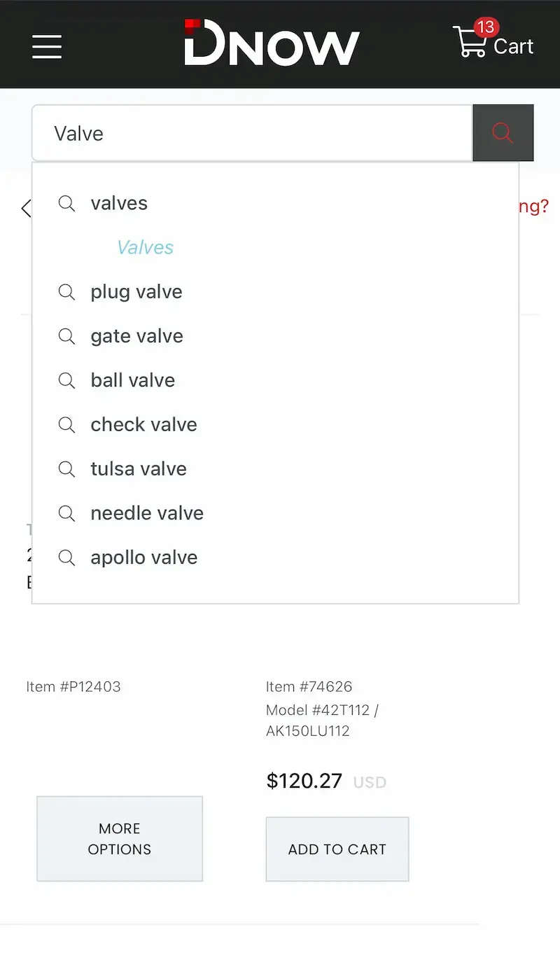Click the magnifier icon beside ball valve
The height and width of the screenshot is (953, 560).
click(x=66, y=380)
